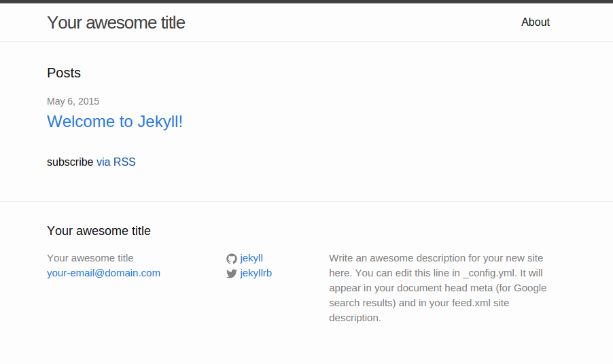Click the May 6, 2015 post date

pyautogui.click(x=73, y=101)
